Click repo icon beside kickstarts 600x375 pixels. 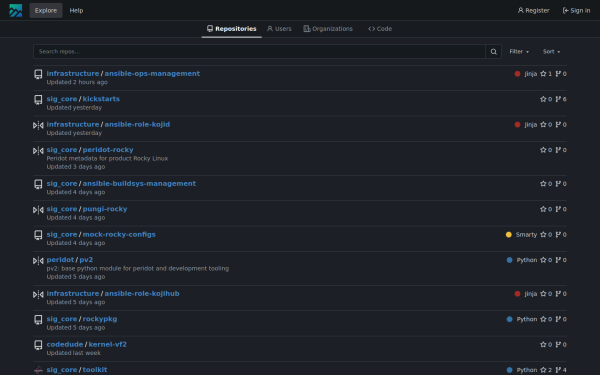click(38, 99)
